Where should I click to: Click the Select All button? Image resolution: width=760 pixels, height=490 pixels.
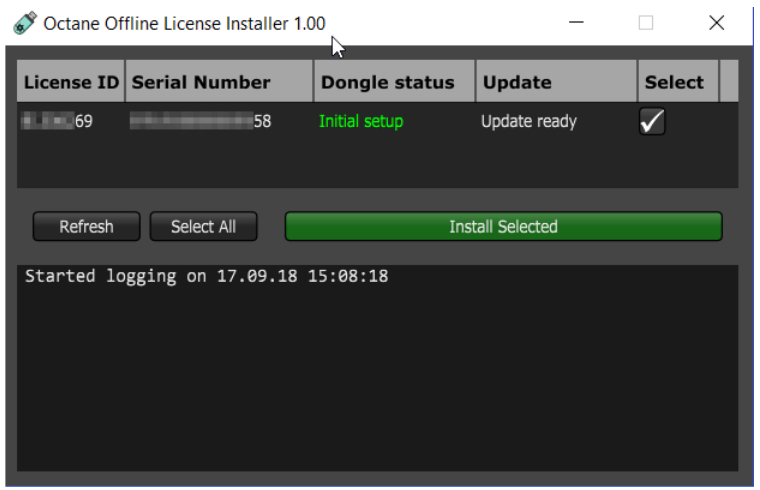pos(204,226)
